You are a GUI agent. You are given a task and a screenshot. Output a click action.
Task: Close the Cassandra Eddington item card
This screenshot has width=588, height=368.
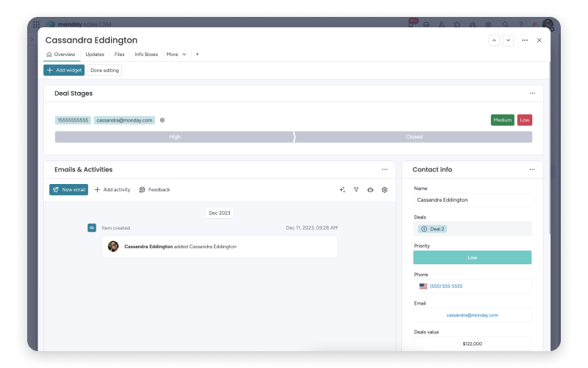point(539,40)
